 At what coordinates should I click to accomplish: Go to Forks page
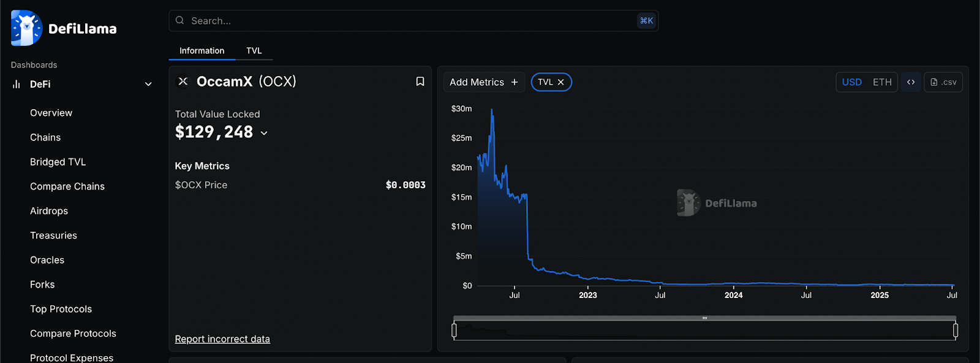tap(42, 285)
